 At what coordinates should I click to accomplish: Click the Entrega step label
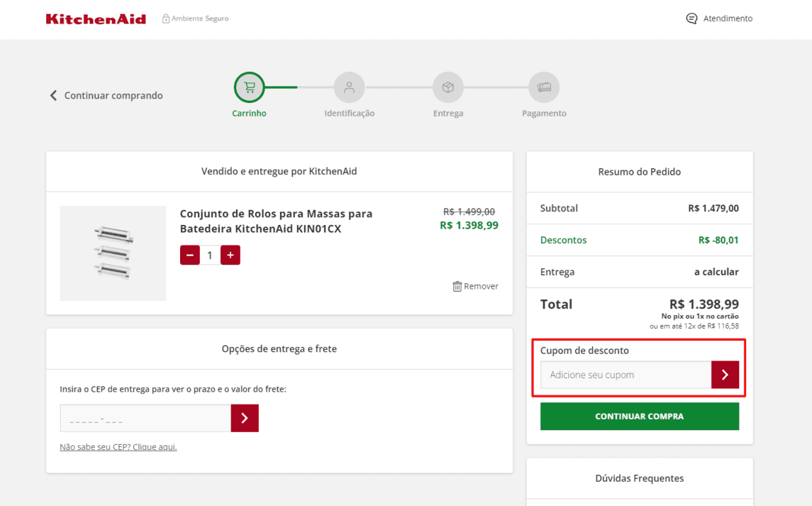tap(448, 113)
